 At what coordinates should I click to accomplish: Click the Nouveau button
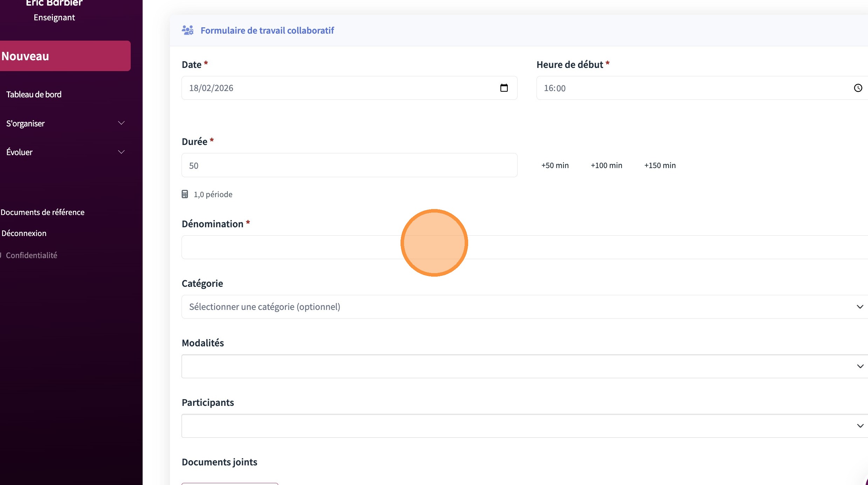pos(65,56)
